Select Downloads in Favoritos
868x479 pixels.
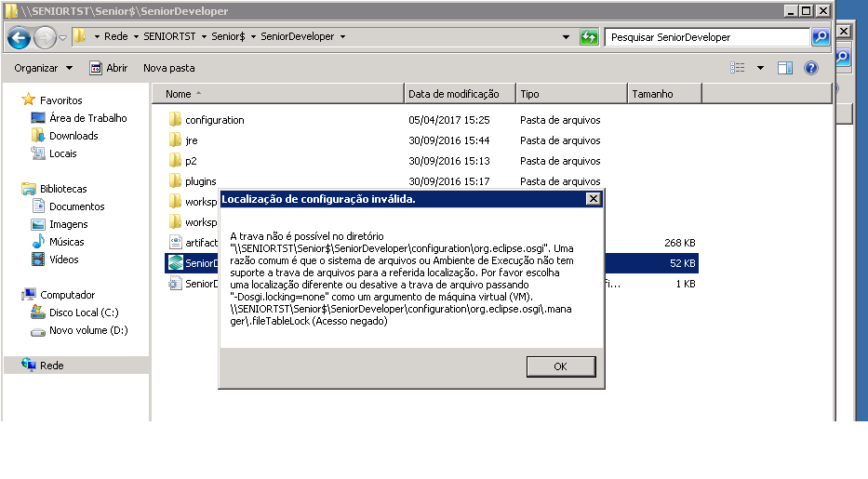[73, 136]
